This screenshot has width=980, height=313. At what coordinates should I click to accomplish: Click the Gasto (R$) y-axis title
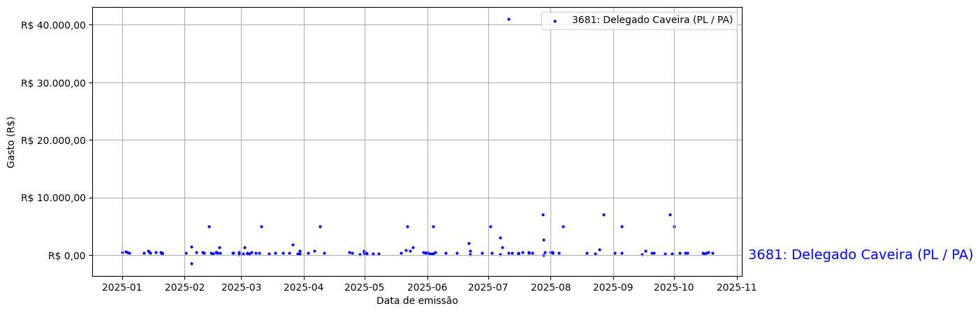pos(11,142)
